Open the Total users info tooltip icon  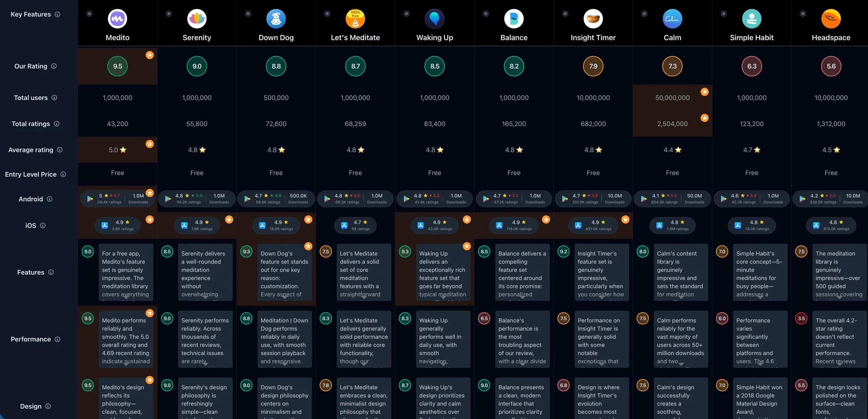54,98
